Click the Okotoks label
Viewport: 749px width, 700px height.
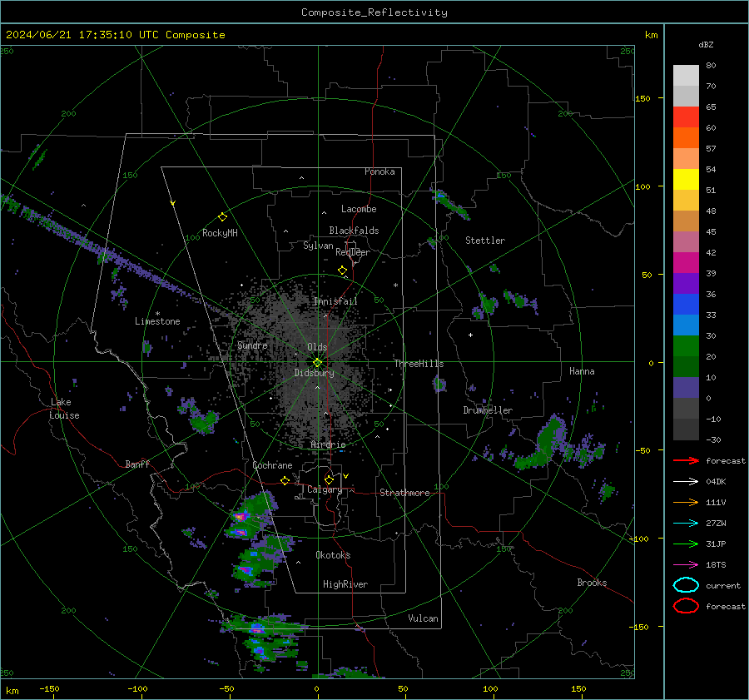click(333, 555)
